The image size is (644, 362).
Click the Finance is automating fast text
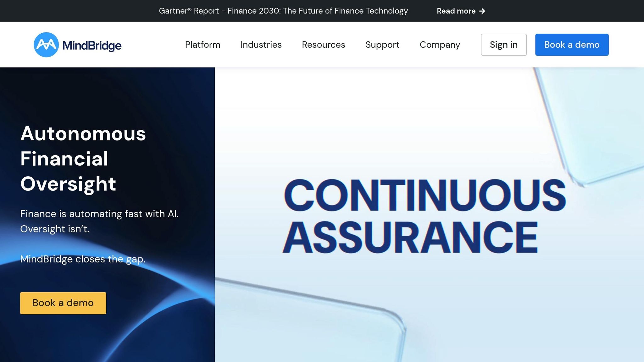pos(99,214)
